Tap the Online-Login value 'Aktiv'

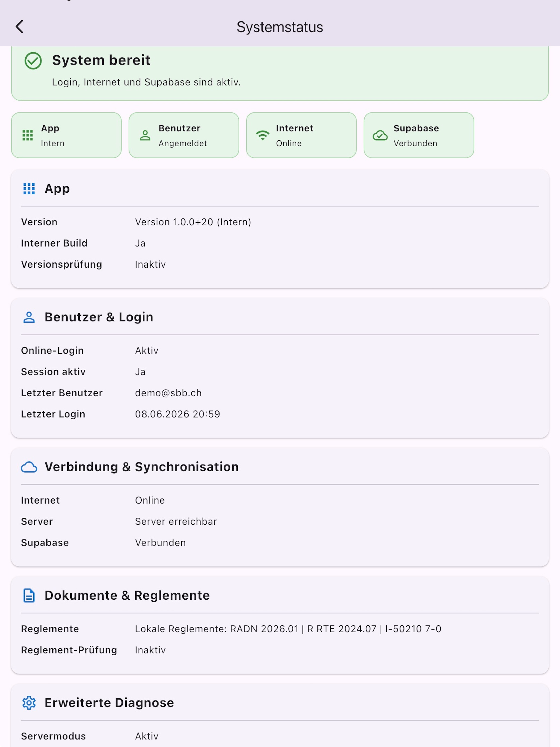[147, 350]
